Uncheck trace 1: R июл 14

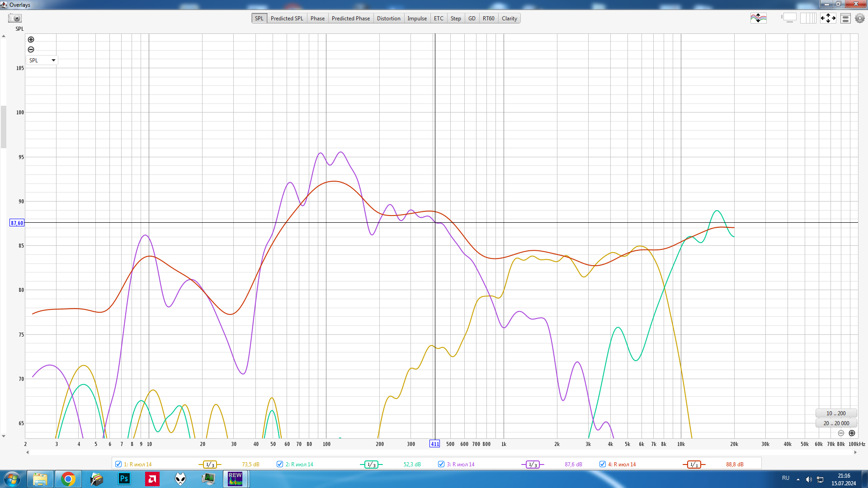118,464
